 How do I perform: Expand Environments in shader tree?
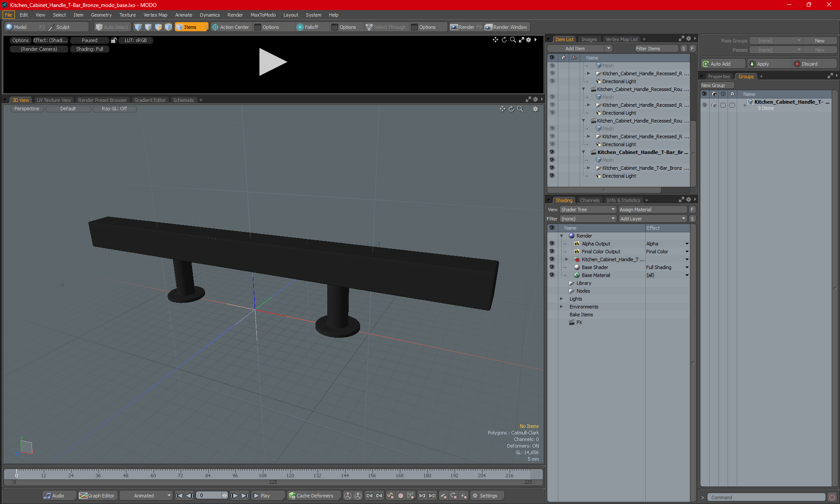tap(561, 307)
